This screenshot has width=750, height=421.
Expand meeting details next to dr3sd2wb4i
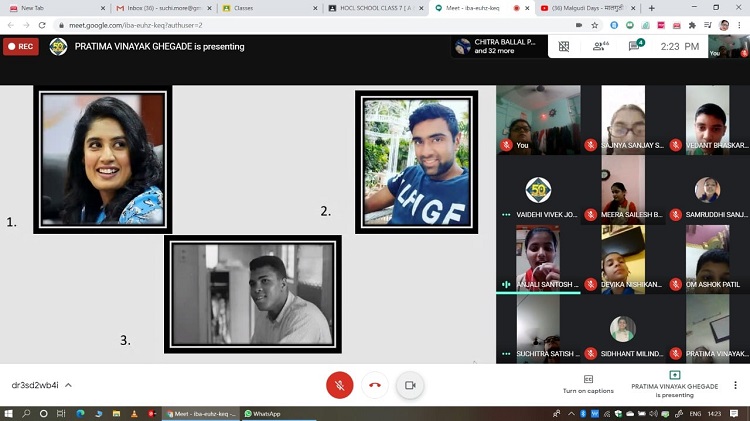[69, 385]
